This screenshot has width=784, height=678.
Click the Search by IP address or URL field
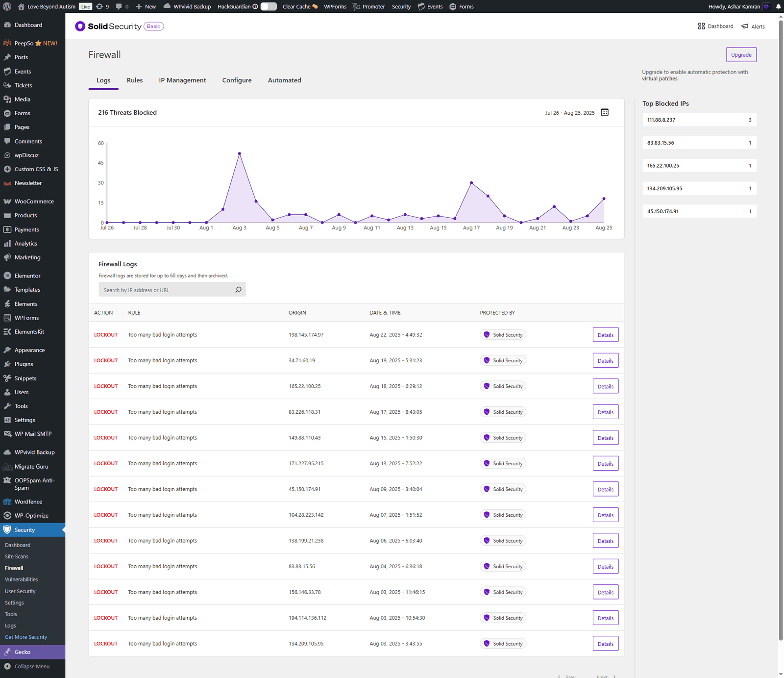pyautogui.click(x=172, y=290)
